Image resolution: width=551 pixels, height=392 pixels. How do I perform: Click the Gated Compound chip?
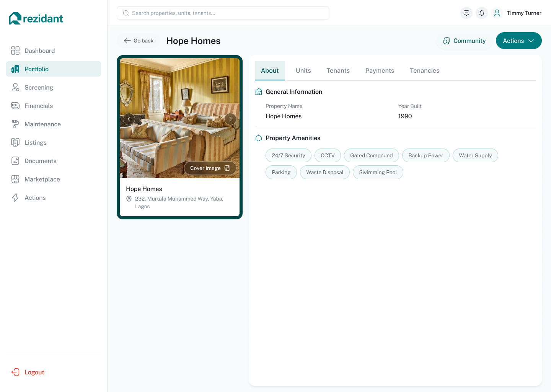point(372,155)
